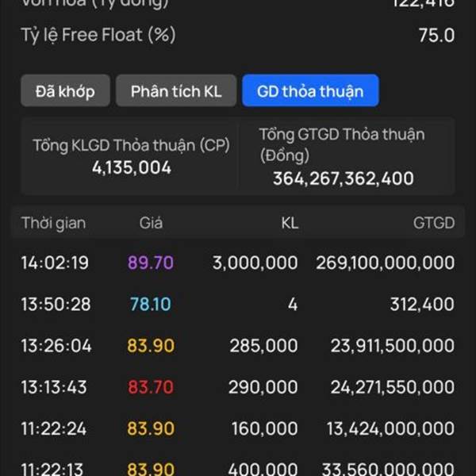The height and width of the screenshot is (476, 476).
Task: Click the cyan price 78.10
Action: click(151, 304)
